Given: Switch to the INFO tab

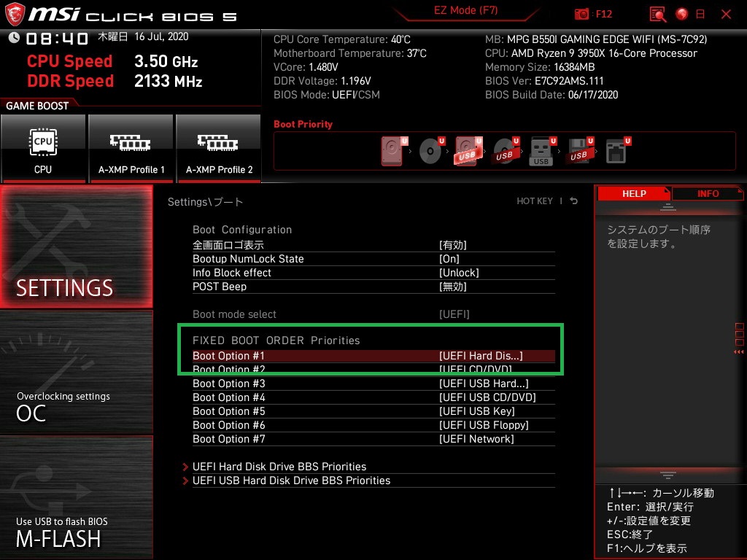Looking at the screenshot, I should (x=708, y=194).
